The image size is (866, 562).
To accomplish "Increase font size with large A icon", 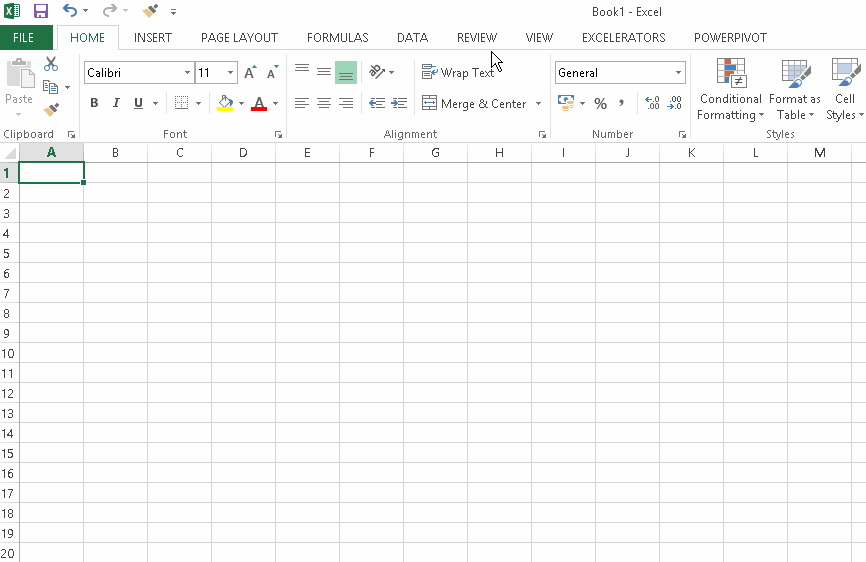I will [x=250, y=72].
